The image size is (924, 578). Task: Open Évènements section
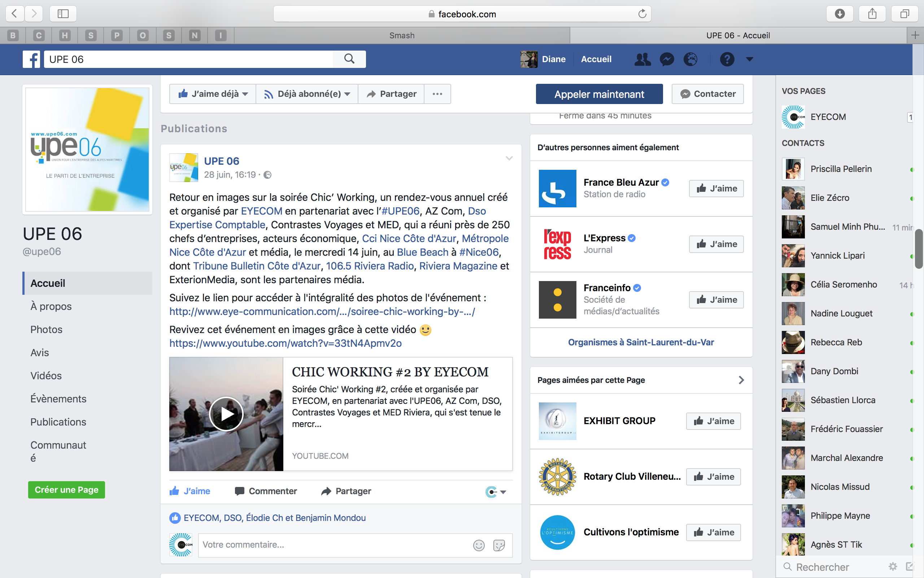pos(58,399)
